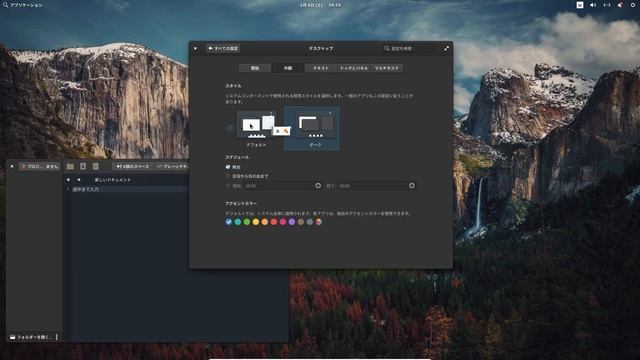Choose the red accent color
This screenshot has height=360, width=640.
[274, 222]
